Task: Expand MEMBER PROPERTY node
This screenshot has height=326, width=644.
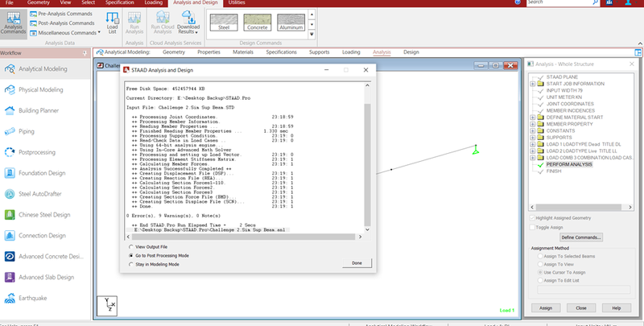Action: click(533, 124)
